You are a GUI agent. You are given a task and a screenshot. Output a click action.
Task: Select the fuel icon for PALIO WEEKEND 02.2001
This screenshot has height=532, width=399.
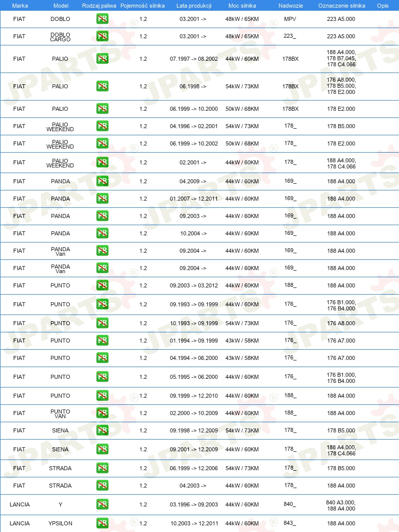[102, 162]
